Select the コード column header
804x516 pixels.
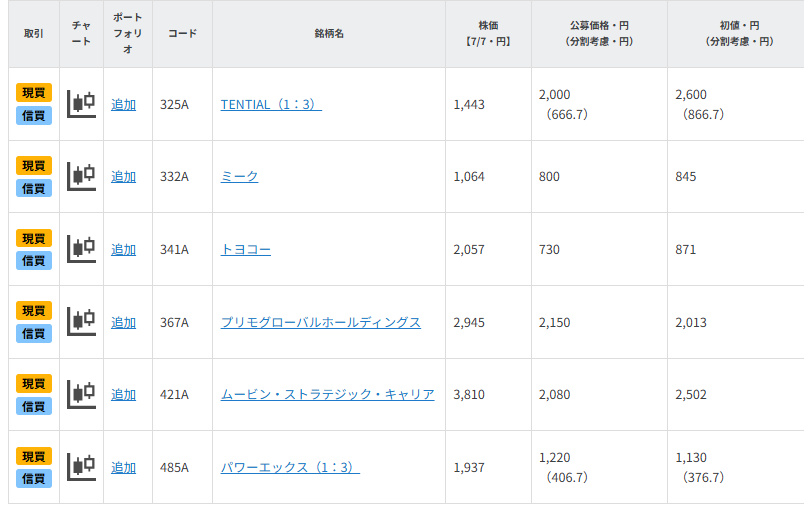183,34
